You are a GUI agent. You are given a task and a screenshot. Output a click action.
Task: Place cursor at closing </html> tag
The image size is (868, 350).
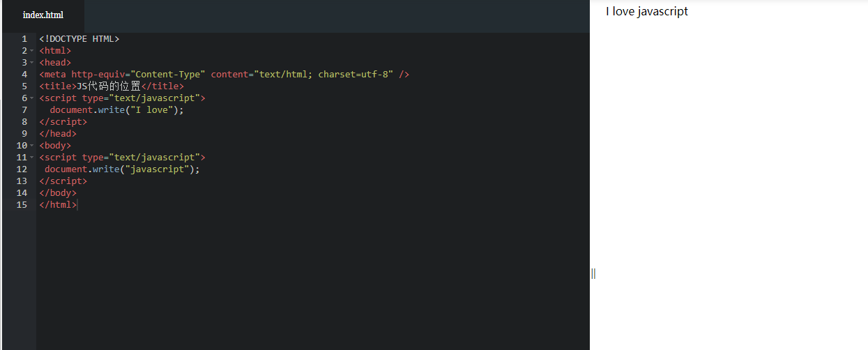pyautogui.click(x=58, y=205)
